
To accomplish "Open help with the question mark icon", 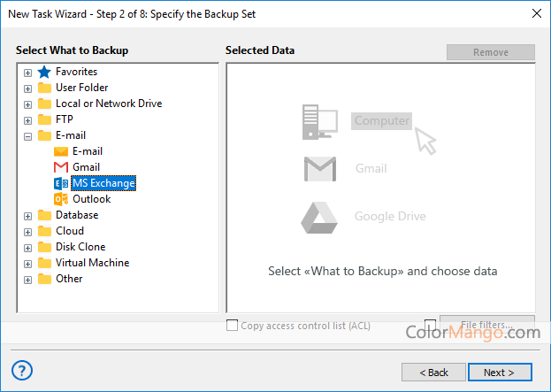I will [x=23, y=371].
